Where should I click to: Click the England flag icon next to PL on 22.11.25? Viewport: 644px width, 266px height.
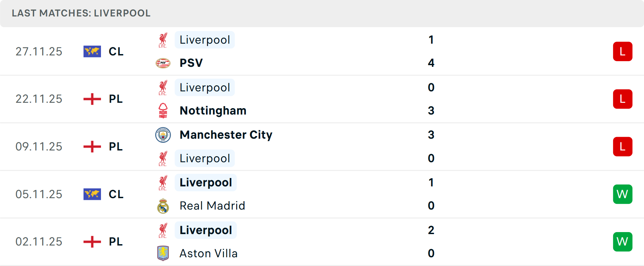[x=92, y=99]
